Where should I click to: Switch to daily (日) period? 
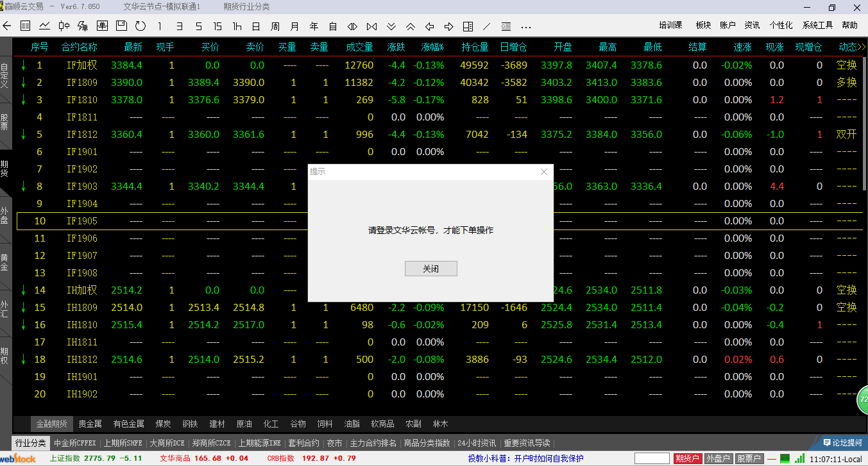click(x=256, y=26)
